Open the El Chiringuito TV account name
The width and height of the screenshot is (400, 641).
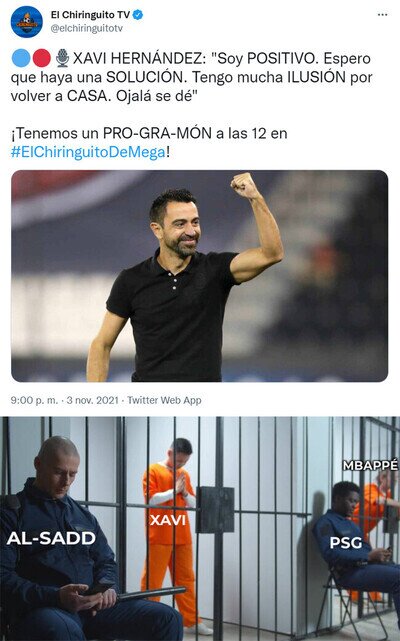[x=90, y=15]
